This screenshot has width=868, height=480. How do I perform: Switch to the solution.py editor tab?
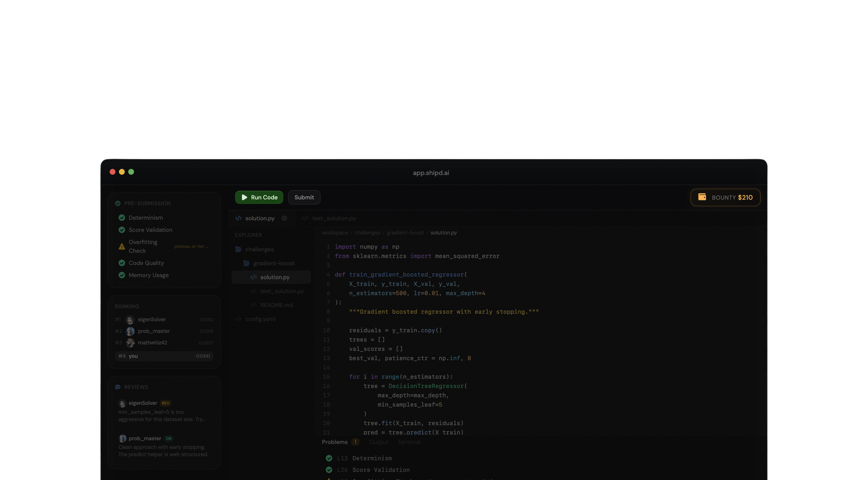[x=260, y=218]
